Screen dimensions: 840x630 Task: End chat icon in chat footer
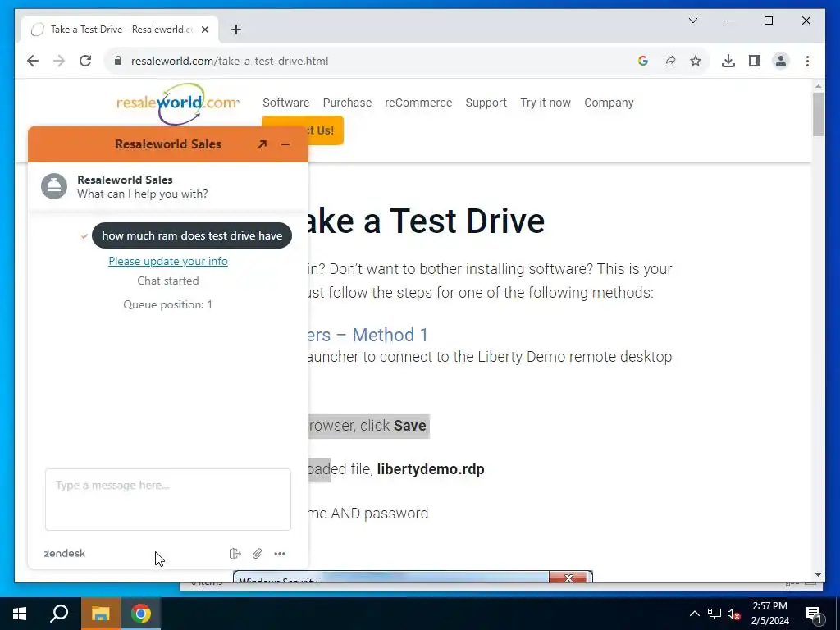(235, 554)
